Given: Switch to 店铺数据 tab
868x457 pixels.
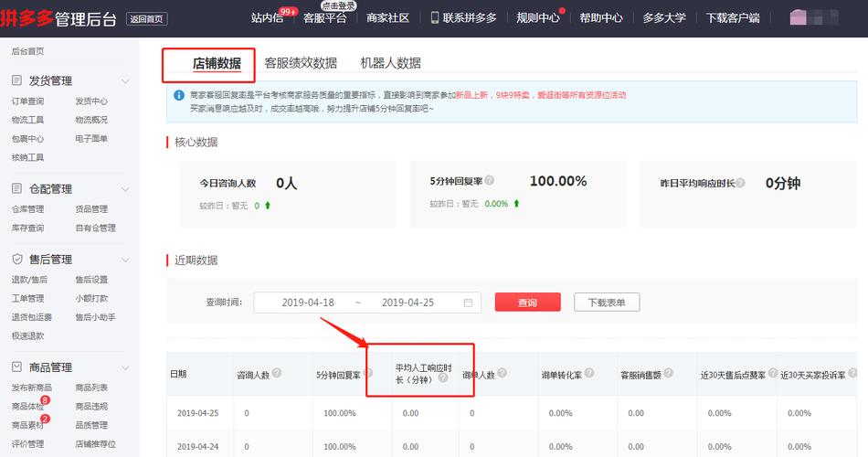Looking at the screenshot, I should (x=217, y=63).
